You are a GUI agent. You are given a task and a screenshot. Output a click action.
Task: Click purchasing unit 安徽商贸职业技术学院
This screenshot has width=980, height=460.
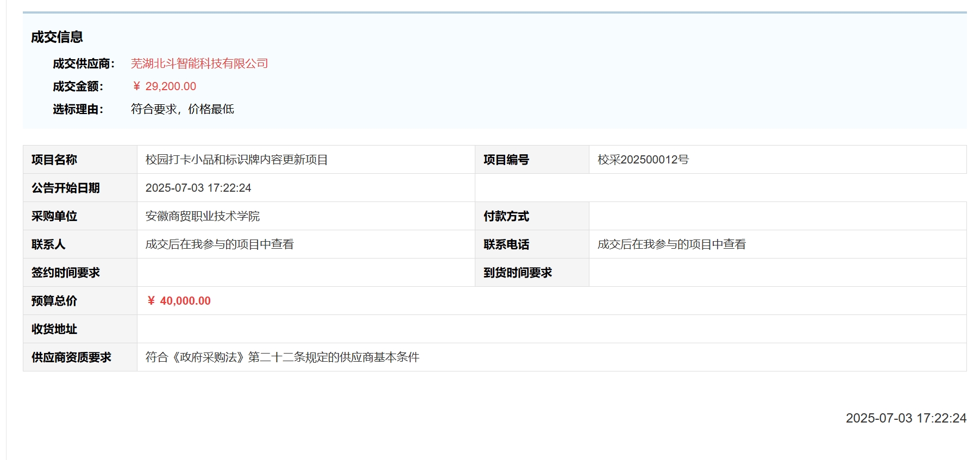(203, 216)
